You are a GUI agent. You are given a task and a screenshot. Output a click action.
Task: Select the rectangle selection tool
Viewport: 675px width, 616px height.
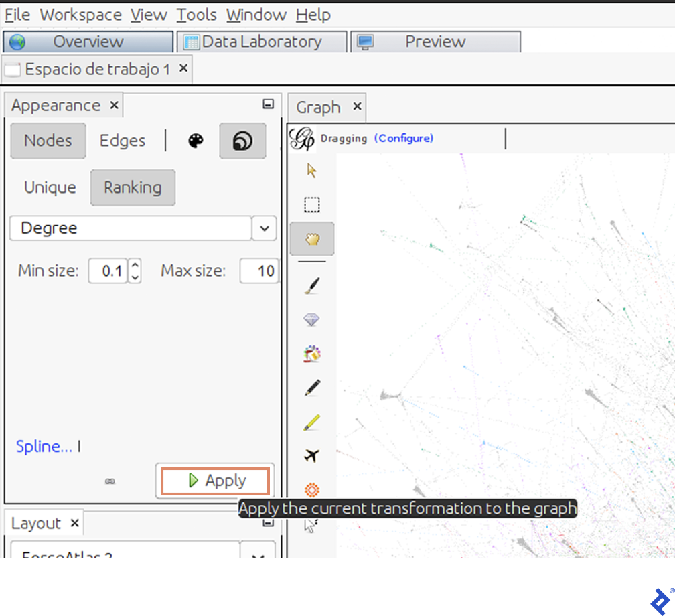311,205
